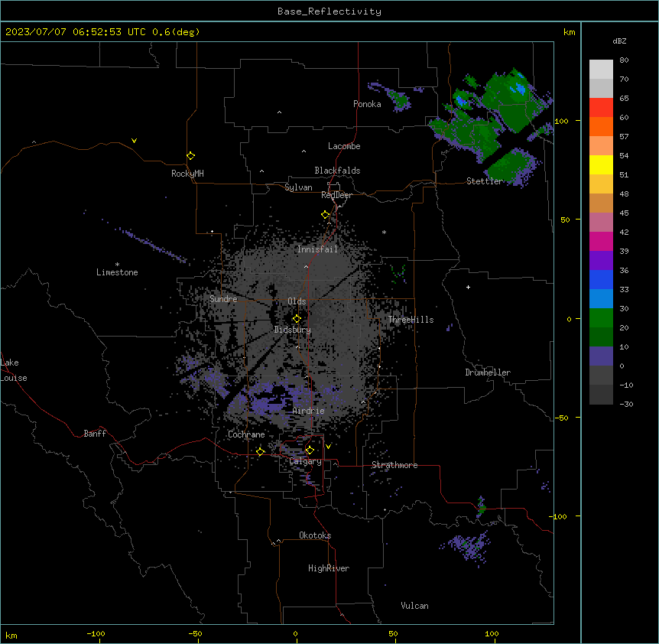The width and height of the screenshot is (659, 644).
Task: Click the RedDeer city label
Action: point(336,195)
